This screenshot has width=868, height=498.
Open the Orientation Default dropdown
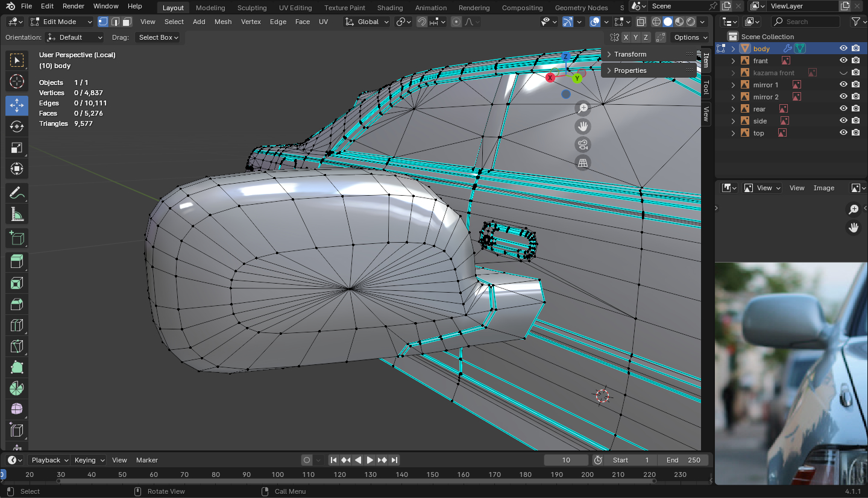(75, 37)
